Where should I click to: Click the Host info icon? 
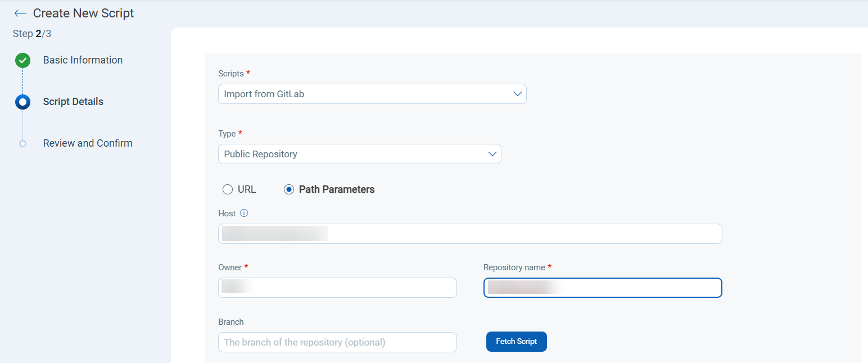click(x=244, y=214)
